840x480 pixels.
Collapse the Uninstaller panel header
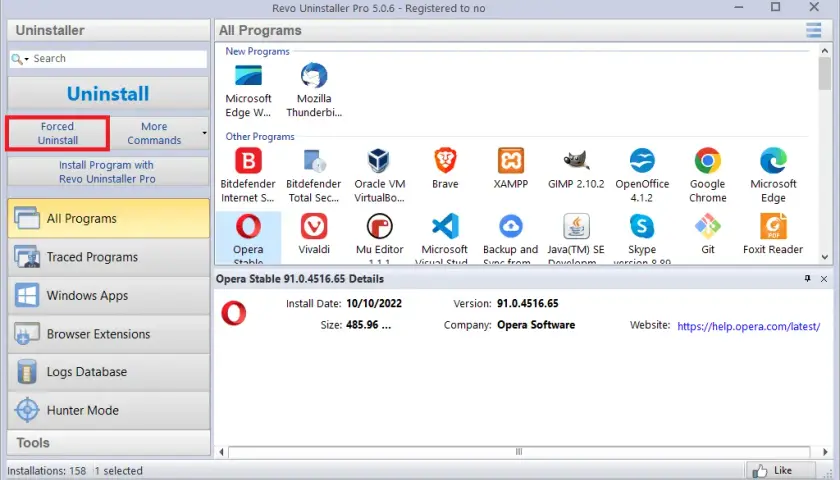108,30
